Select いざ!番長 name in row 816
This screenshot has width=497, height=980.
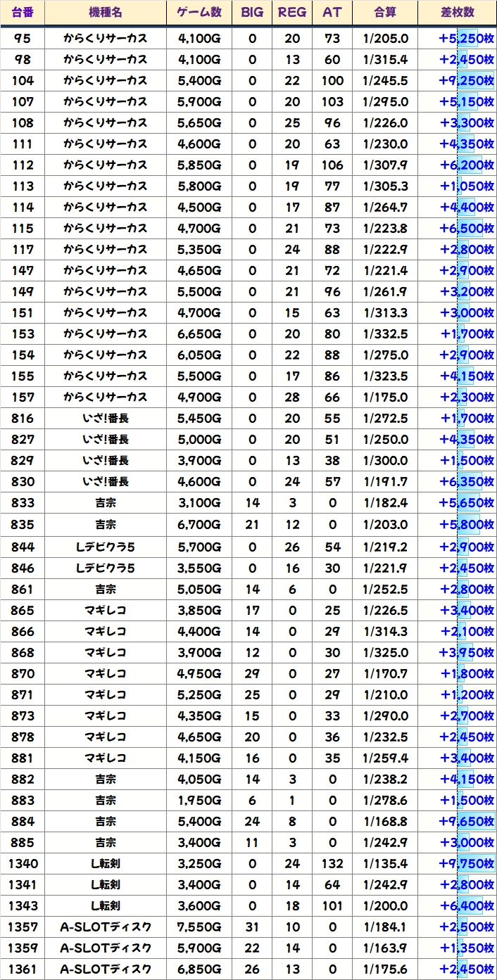click(x=106, y=418)
